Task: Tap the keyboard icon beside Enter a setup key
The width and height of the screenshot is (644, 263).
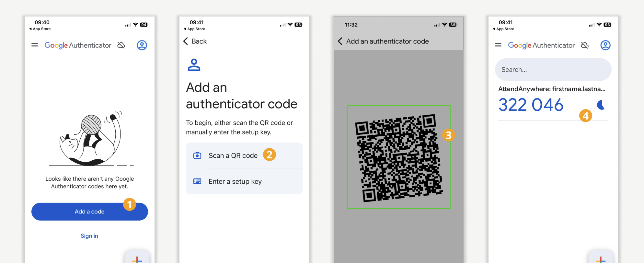Action: (197, 181)
